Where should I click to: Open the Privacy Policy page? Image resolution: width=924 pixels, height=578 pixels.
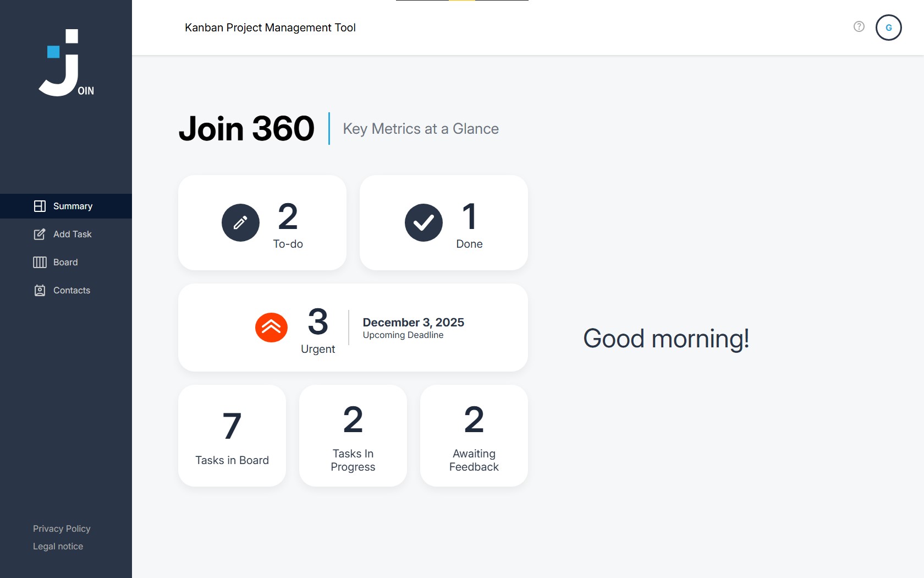coord(62,528)
